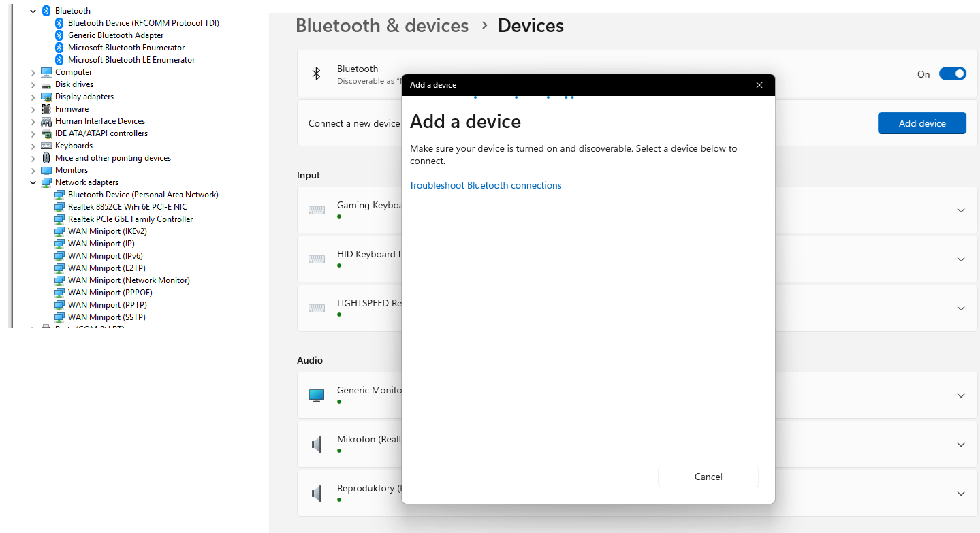Viewport: 980px width, 533px height.
Task: Click the Network adapters category icon
Action: pos(46,182)
